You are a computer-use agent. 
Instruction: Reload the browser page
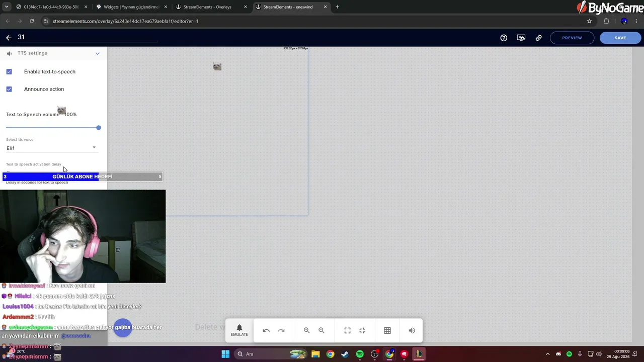point(32,21)
